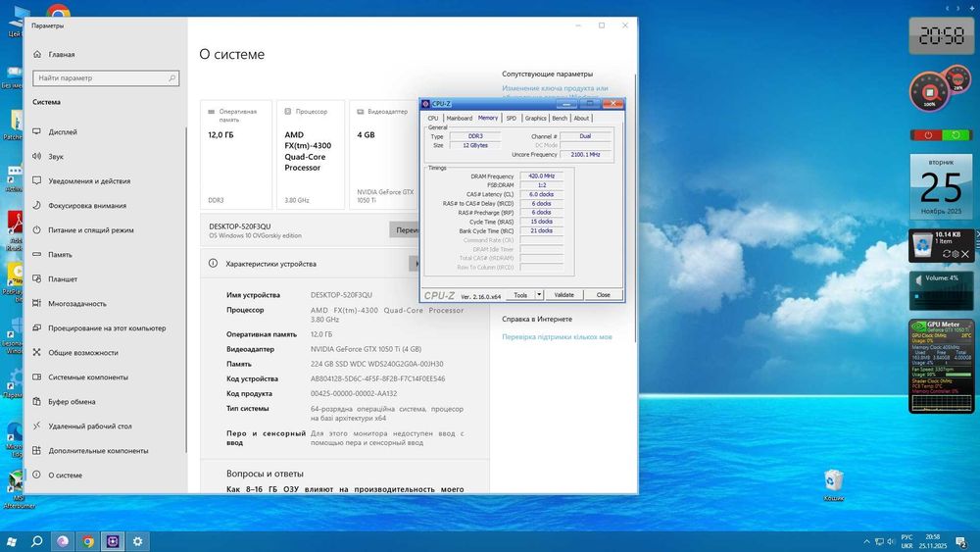Open System components icon in sidebar
The height and width of the screenshot is (552, 980).
click(37, 376)
